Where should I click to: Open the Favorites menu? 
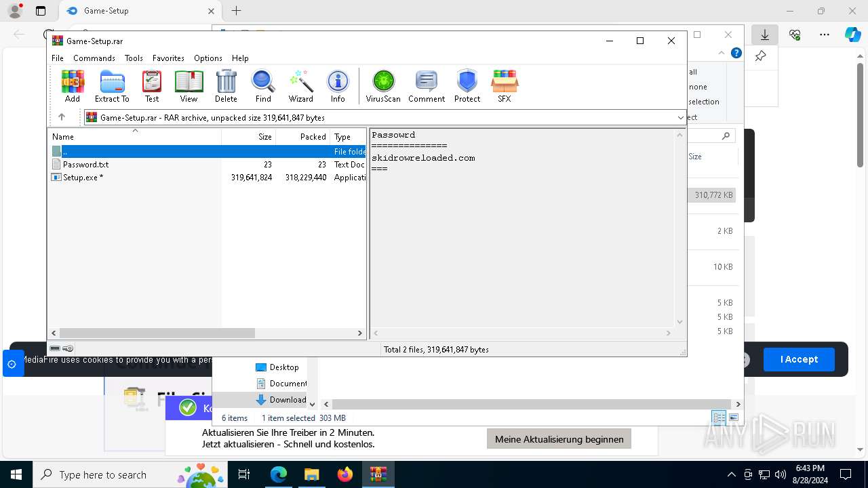click(168, 58)
